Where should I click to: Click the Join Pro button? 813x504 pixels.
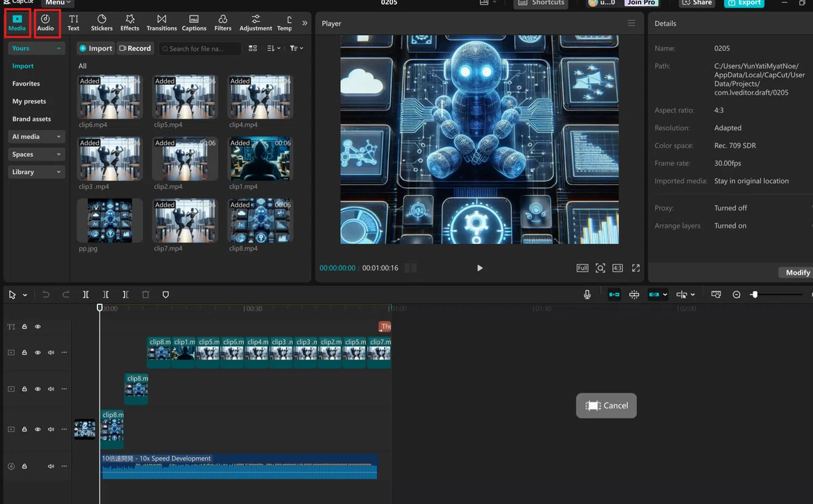(x=641, y=3)
